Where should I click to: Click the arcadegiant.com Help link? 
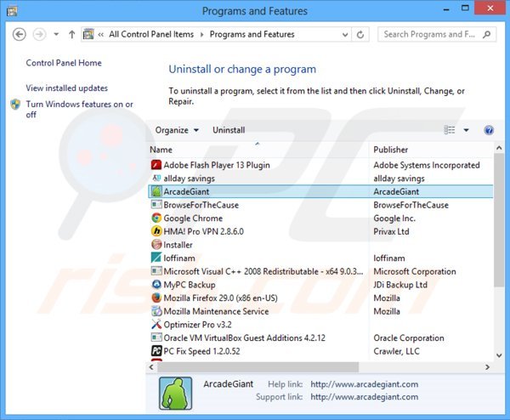365,384
